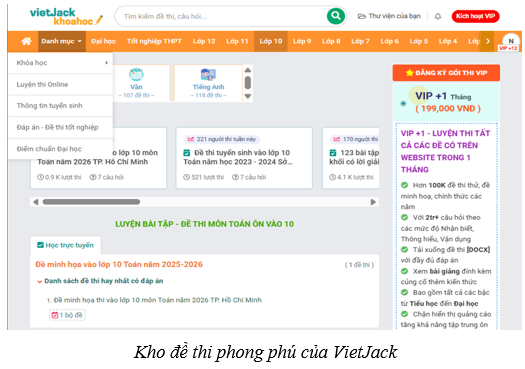Click the star icon on Đăng ký gói thi VIP

pyautogui.click(x=409, y=73)
